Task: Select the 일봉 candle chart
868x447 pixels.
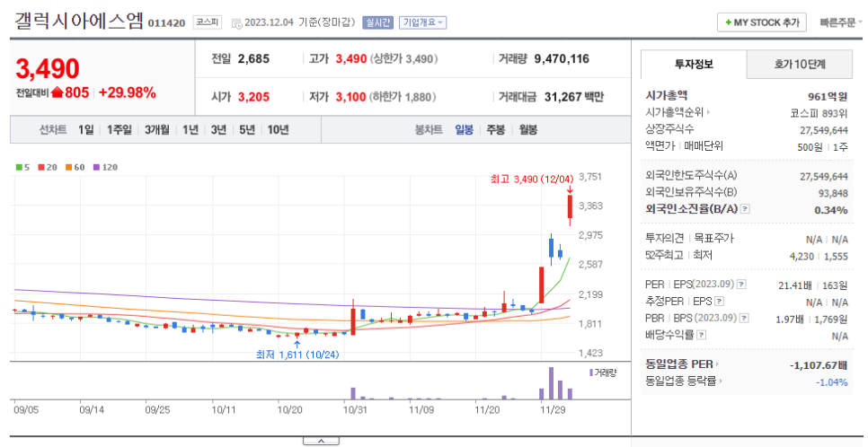Action: 464,130
